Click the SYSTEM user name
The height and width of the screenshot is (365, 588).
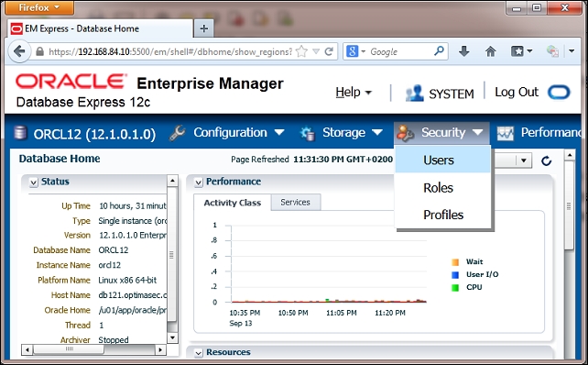[452, 94]
